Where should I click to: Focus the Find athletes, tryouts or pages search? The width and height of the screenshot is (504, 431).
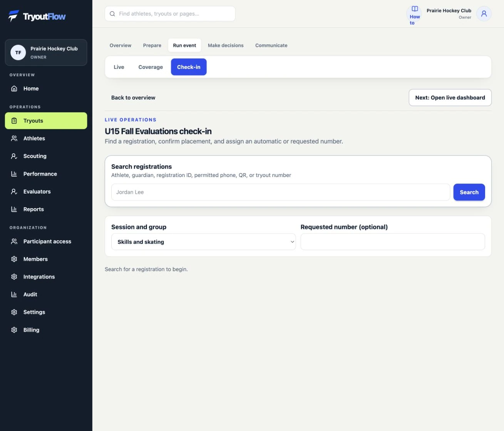[x=170, y=14]
